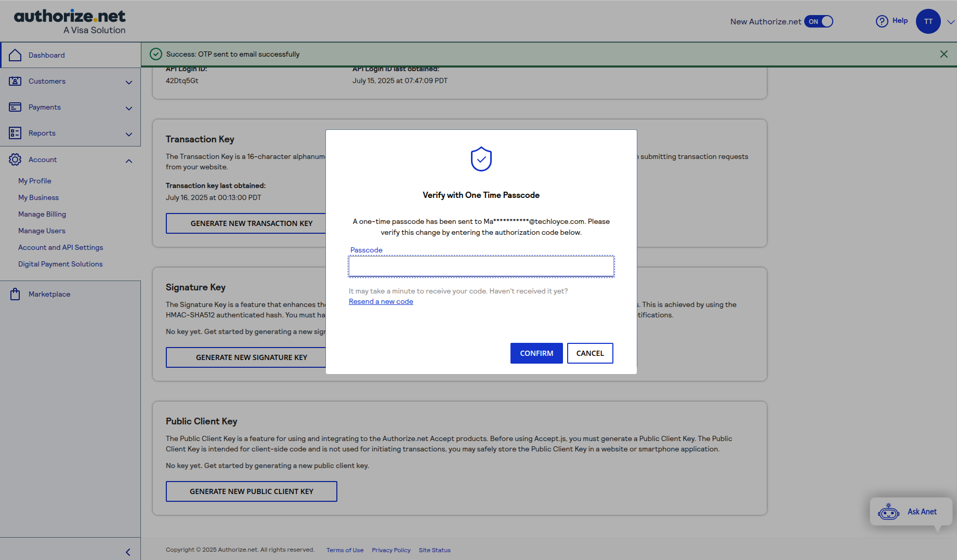This screenshot has height=560, width=957.
Task: Click GENERATE NEW SIGNATURE KEY button
Action: click(246, 357)
